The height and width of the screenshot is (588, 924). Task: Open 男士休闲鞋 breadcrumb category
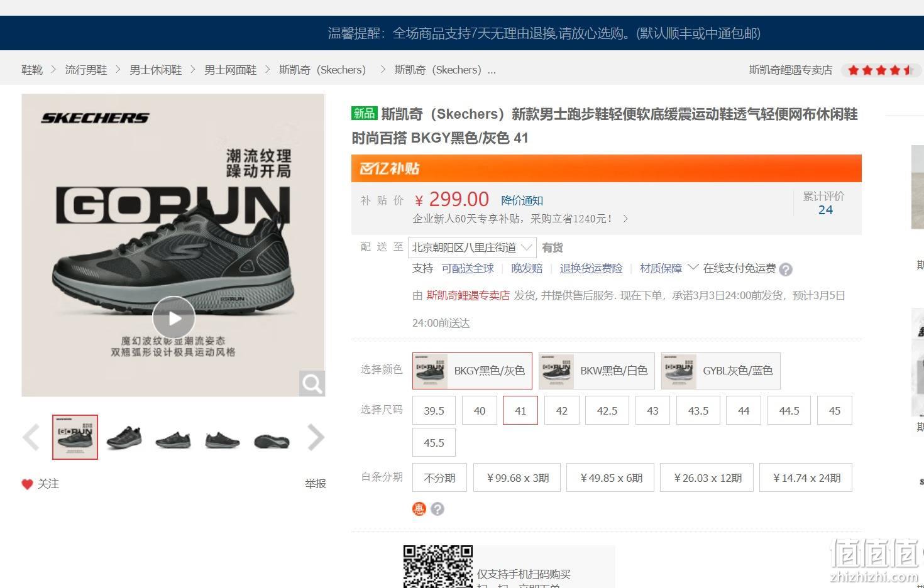[x=155, y=70]
